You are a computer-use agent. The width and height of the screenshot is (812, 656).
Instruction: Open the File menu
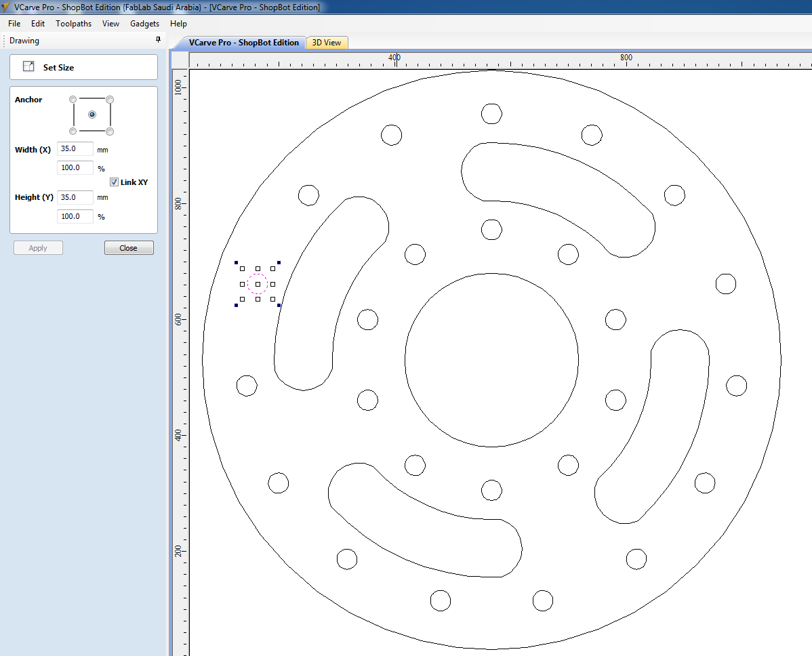coord(14,23)
